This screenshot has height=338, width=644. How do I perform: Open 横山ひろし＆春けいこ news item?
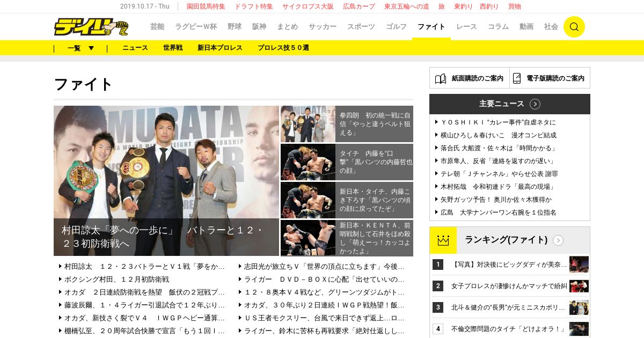499,135
